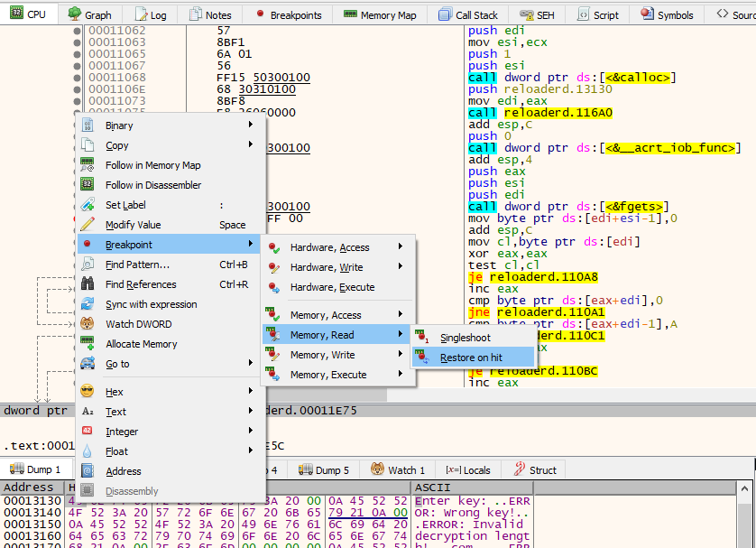
Task: Toggle breakpoint dot at address 00011063
Action: [78, 42]
